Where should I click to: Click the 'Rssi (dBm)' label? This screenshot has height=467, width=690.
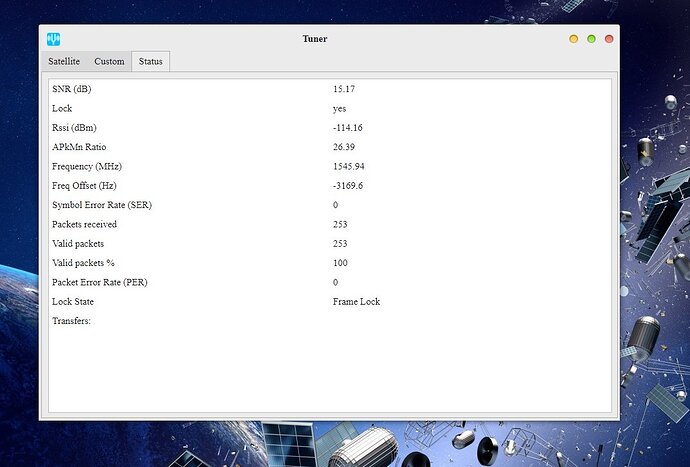click(74, 128)
